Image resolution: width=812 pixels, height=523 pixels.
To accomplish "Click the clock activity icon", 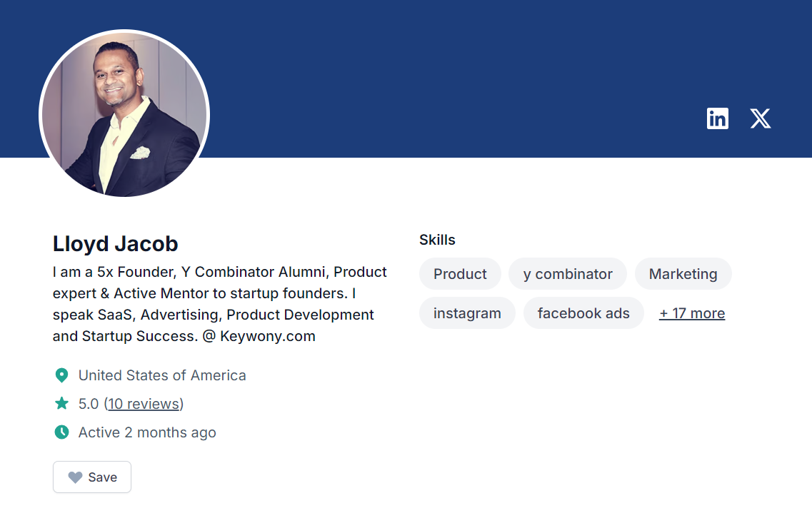I will [61, 432].
